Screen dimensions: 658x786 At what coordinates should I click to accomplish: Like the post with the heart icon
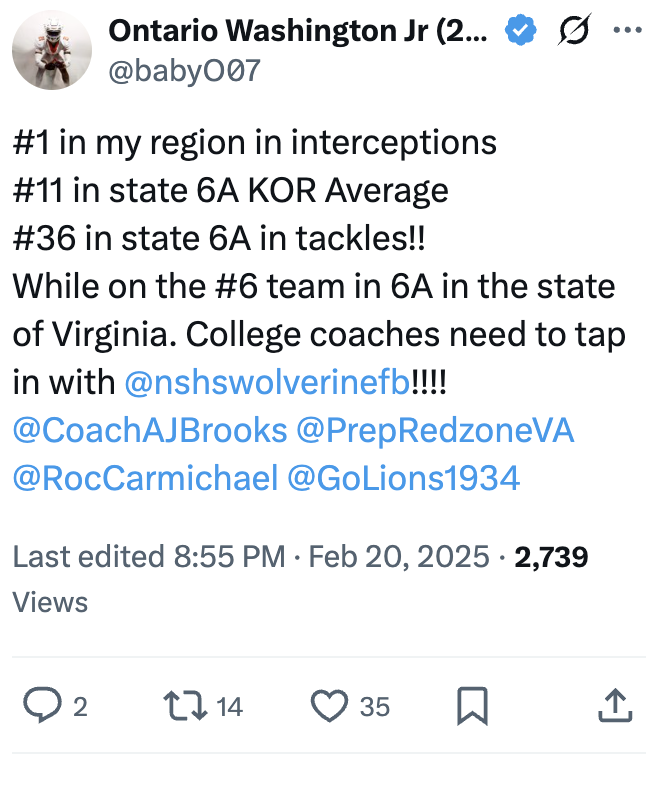[x=328, y=707]
